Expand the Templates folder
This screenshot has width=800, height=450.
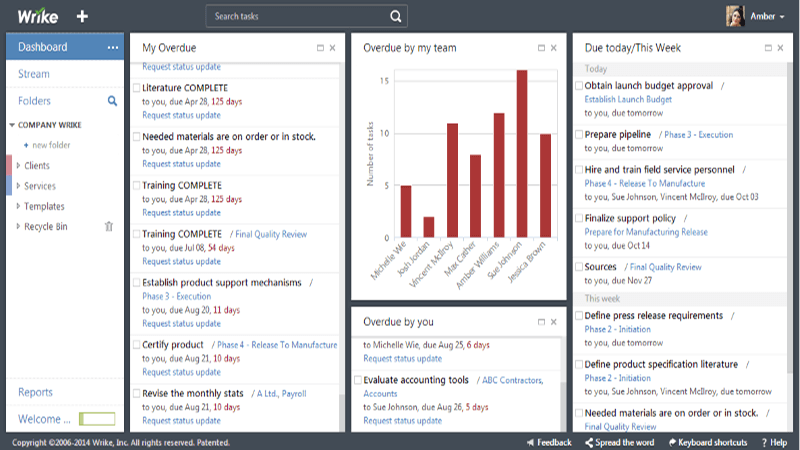18,206
